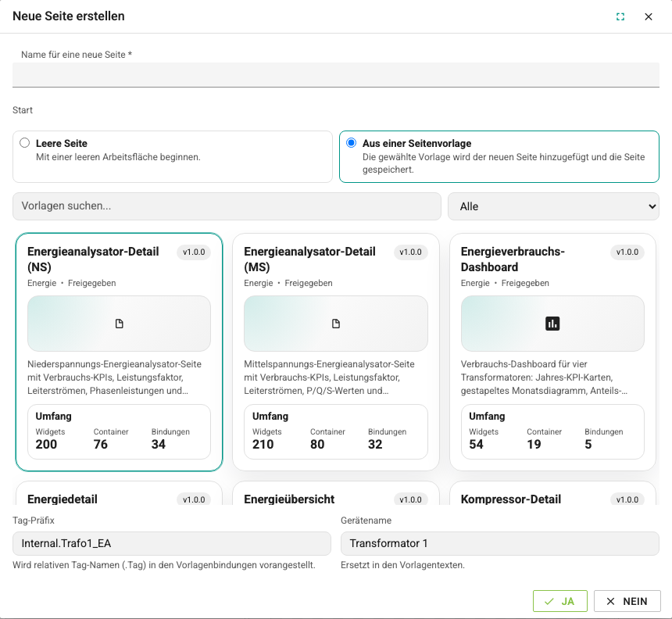Close the Neue Seite erstellen dialog
Screen dimensions: 672x619
pyautogui.click(x=649, y=16)
